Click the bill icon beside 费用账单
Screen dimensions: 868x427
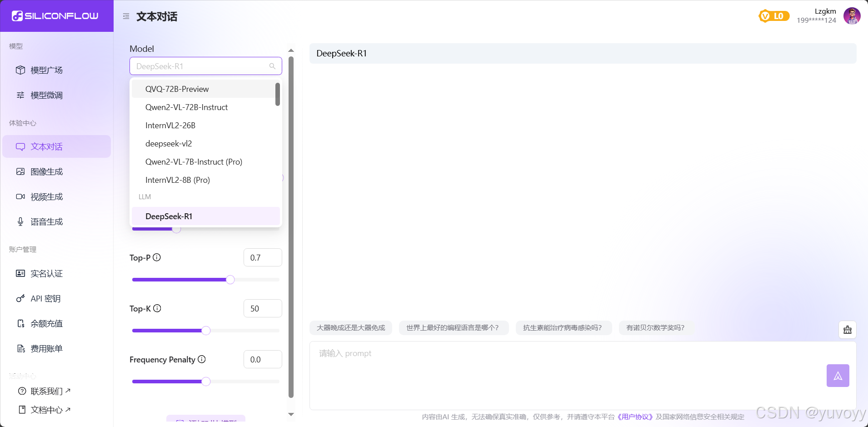click(x=20, y=348)
